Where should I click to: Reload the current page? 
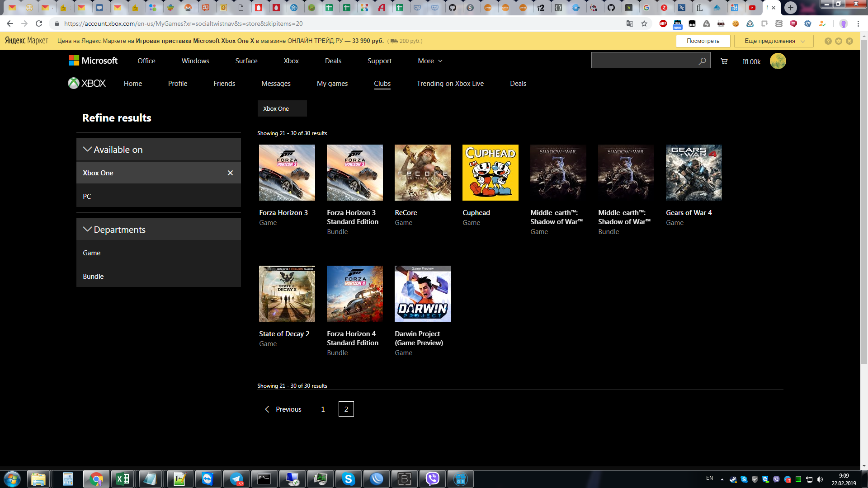pyautogui.click(x=39, y=23)
